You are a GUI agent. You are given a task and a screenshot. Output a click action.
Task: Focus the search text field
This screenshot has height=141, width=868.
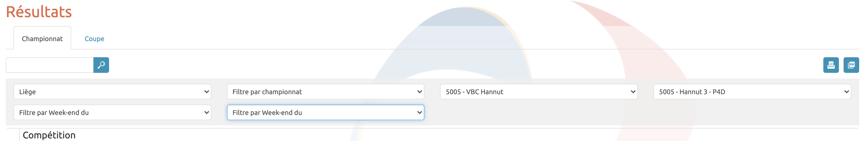pyautogui.click(x=50, y=65)
